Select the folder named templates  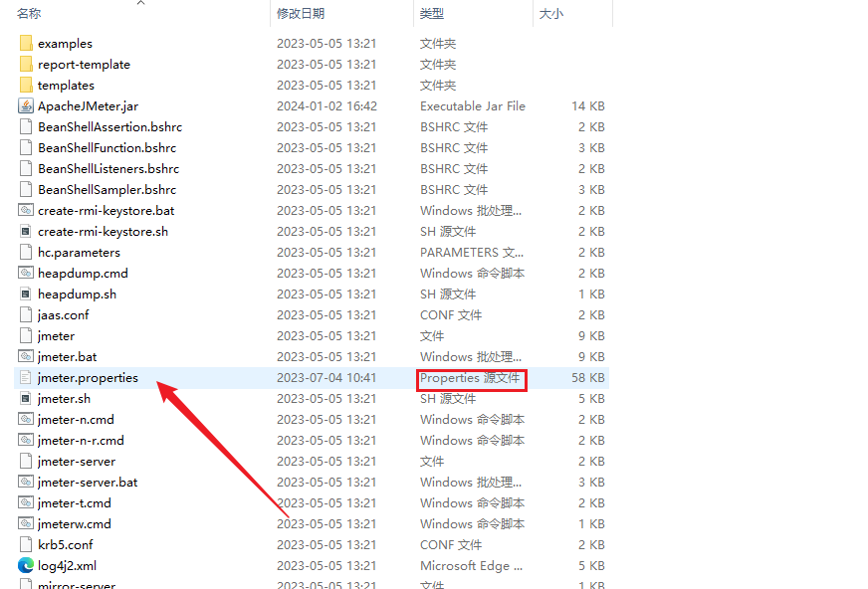click(x=66, y=86)
